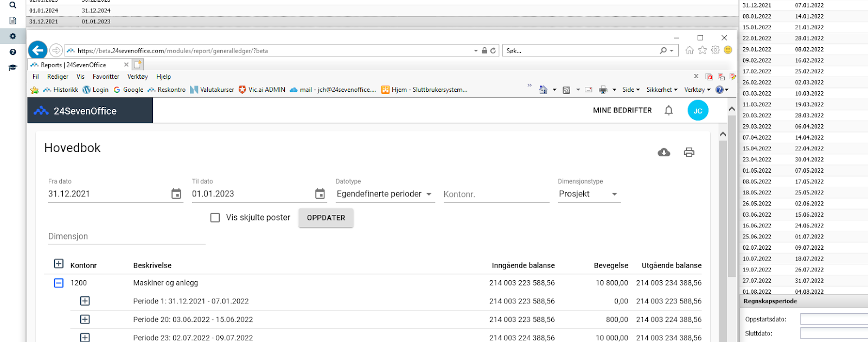Click the browser forward arrow

tap(56, 50)
